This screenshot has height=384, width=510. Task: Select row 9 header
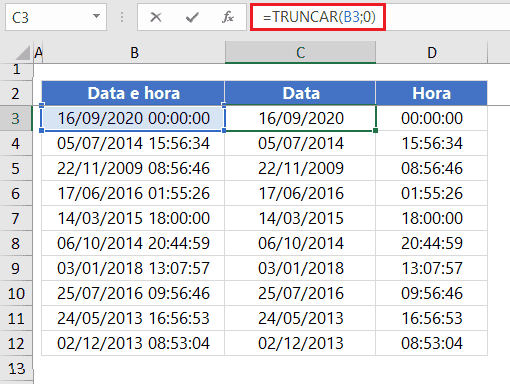coord(16,268)
